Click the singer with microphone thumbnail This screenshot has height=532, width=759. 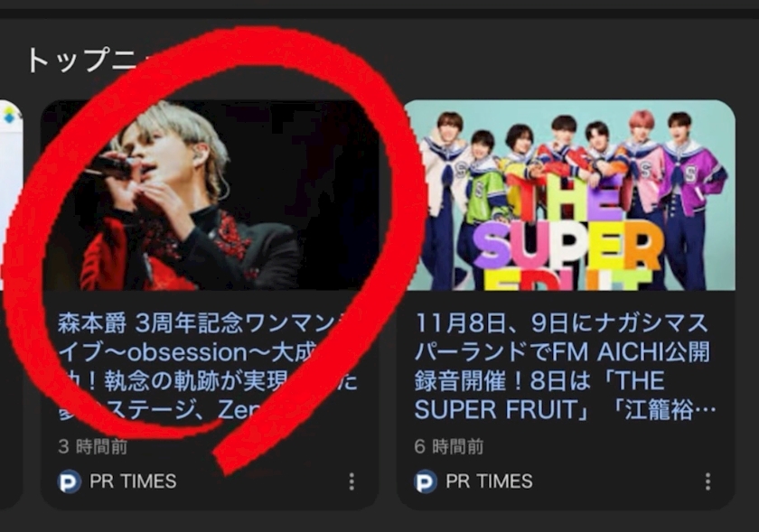tap(210, 195)
